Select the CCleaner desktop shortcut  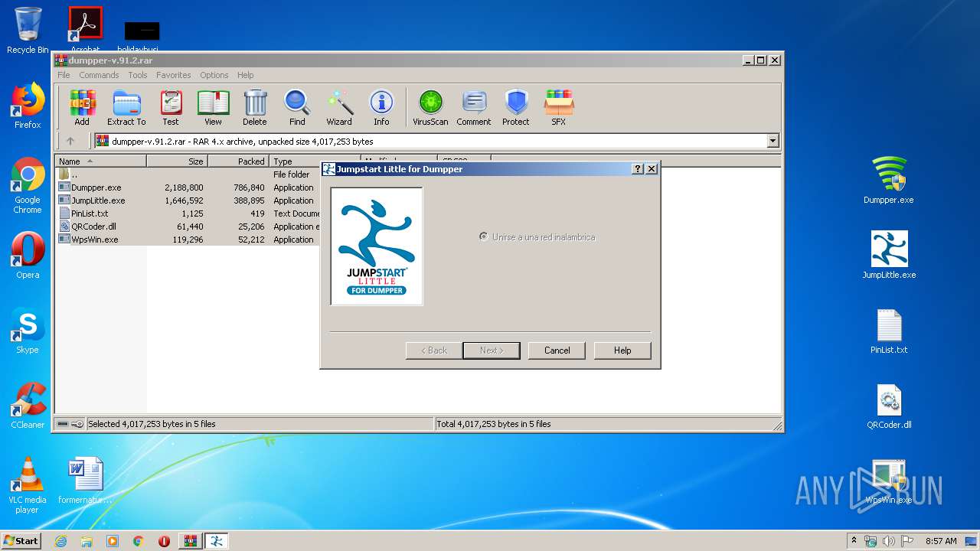(x=28, y=406)
